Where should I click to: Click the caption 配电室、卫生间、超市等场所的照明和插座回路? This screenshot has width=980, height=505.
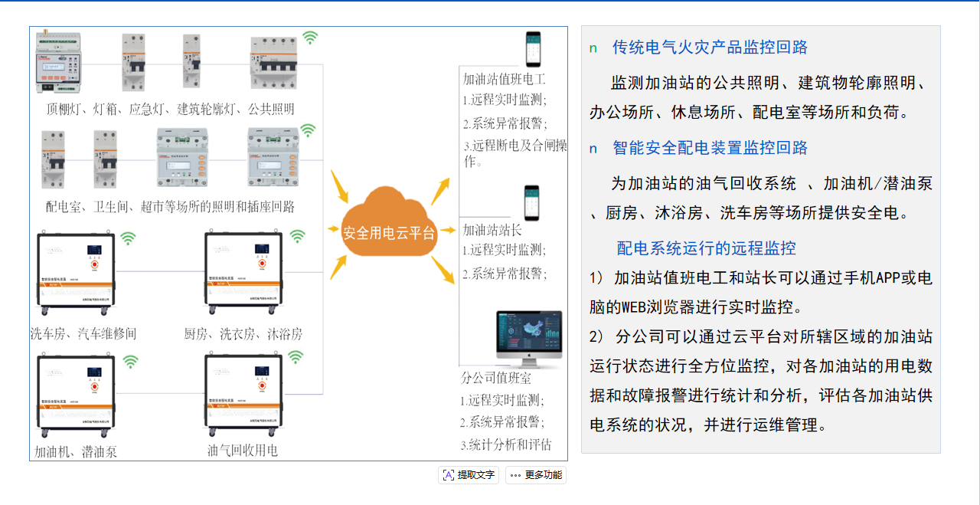[170, 207]
